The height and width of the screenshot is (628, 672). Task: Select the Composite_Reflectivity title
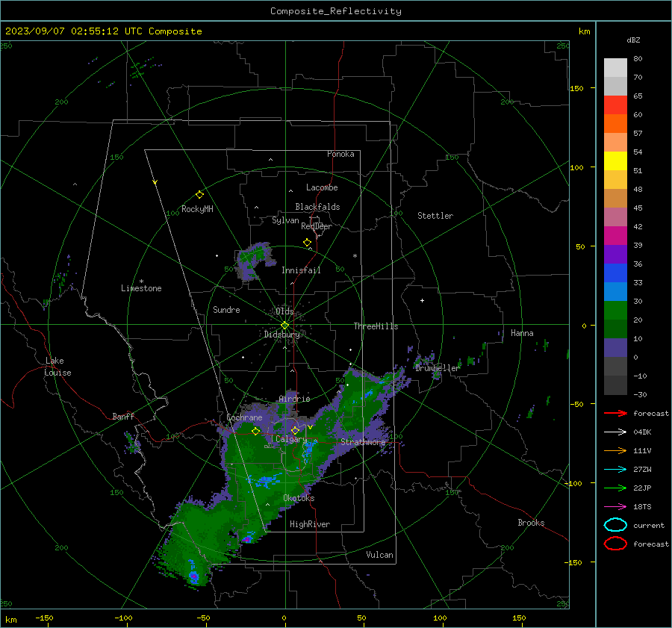click(336, 11)
